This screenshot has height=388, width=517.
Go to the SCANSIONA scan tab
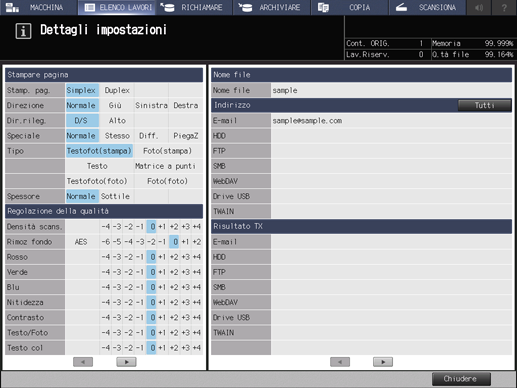point(428,7)
